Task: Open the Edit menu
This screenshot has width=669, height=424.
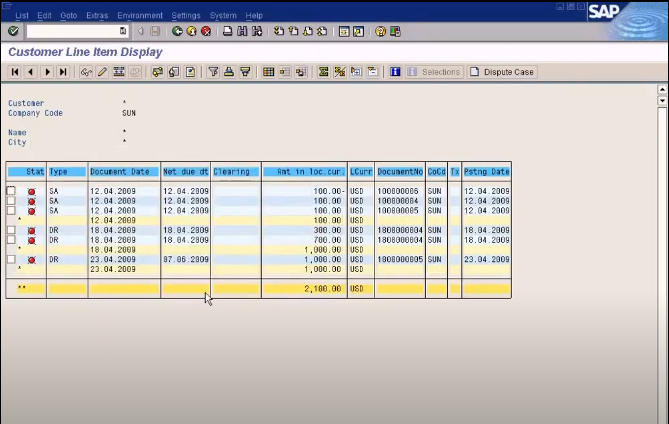Action: tap(44, 15)
